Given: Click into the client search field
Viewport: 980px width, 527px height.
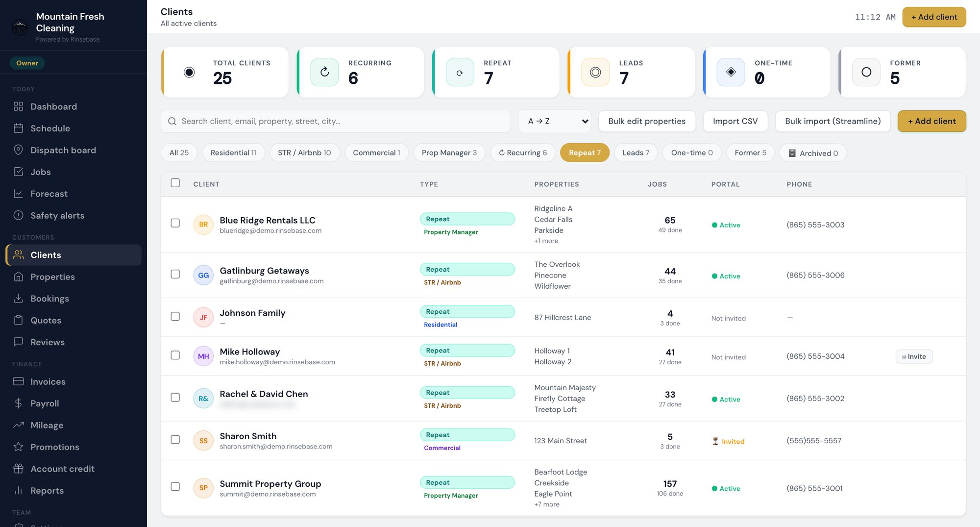Looking at the screenshot, I should coord(336,121).
